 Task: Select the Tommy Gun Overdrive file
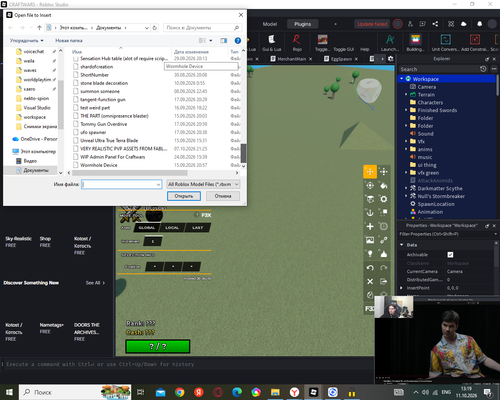coord(103,124)
